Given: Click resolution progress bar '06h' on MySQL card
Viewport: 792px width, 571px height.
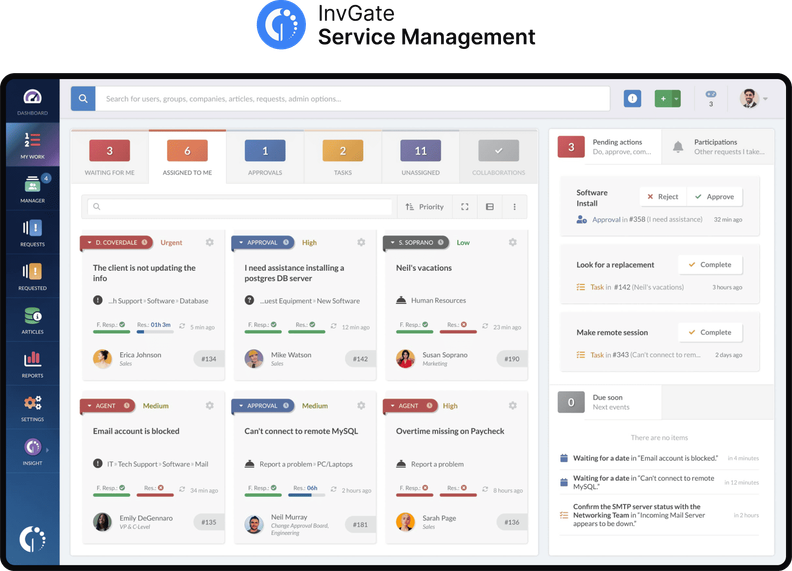Looking at the screenshot, I should tap(307, 495).
